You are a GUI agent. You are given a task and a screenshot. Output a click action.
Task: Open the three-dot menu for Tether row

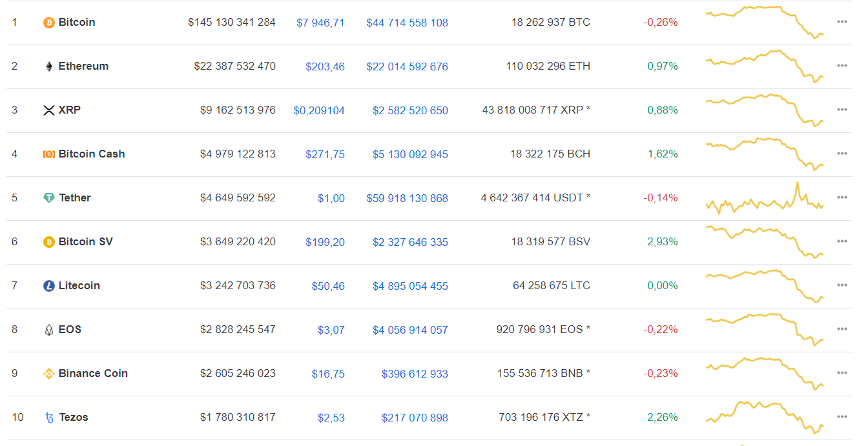842,198
